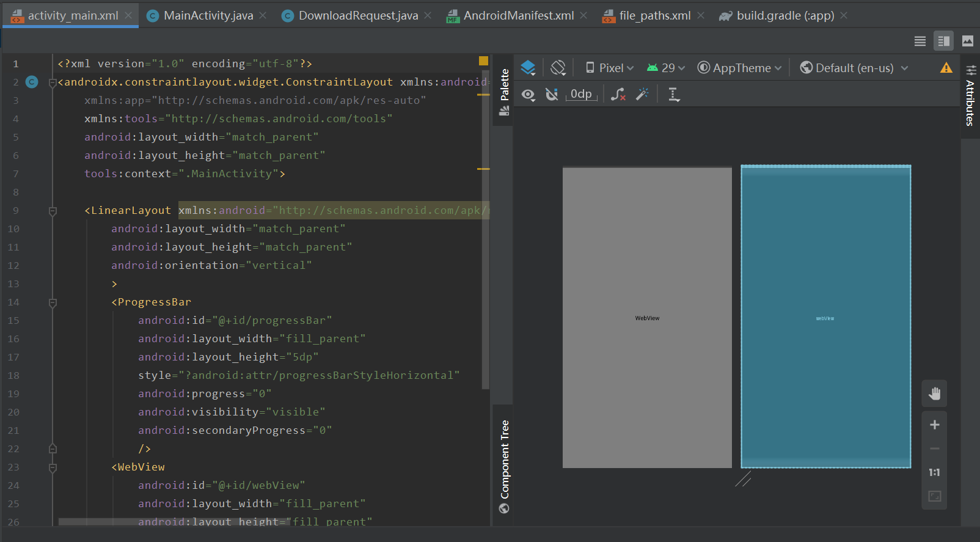Toggle autoconnect magnet icon
The width and height of the screenshot is (980, 542).
tap(552, 94)
